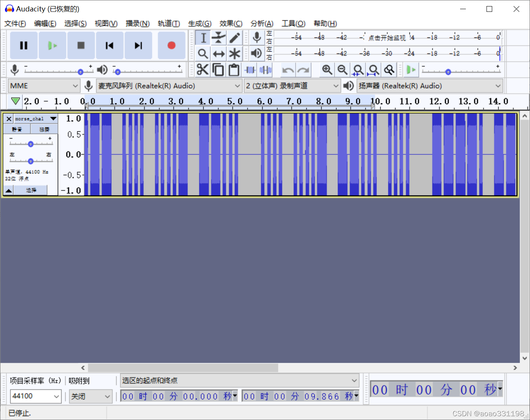Image resolution: width=530 pixels, height=420 pixels.
Task: Click the Cut scissors icon
Action: 203,70
